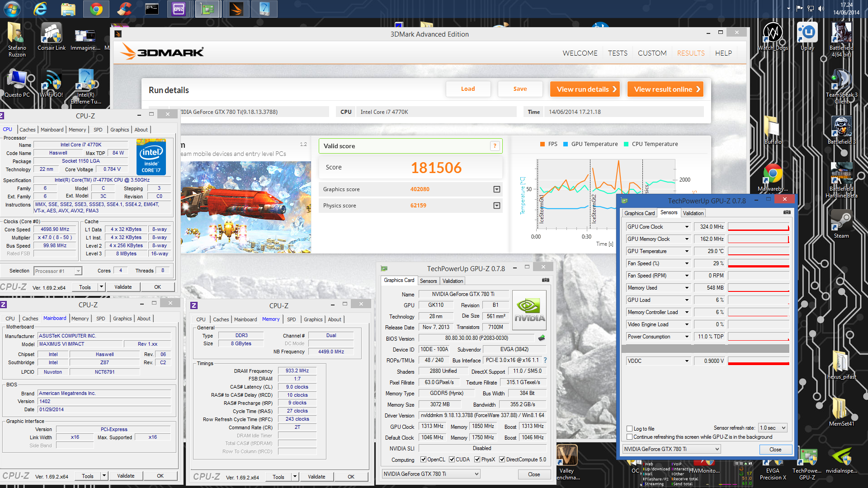Open the Tools dropdown arrow in top CPU-Z window
The height and width of the screenshot is (488, 868).
coord(102,287)
